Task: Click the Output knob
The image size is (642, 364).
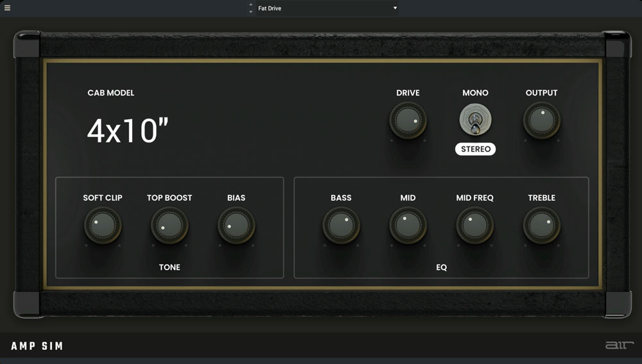Action: 541,121
